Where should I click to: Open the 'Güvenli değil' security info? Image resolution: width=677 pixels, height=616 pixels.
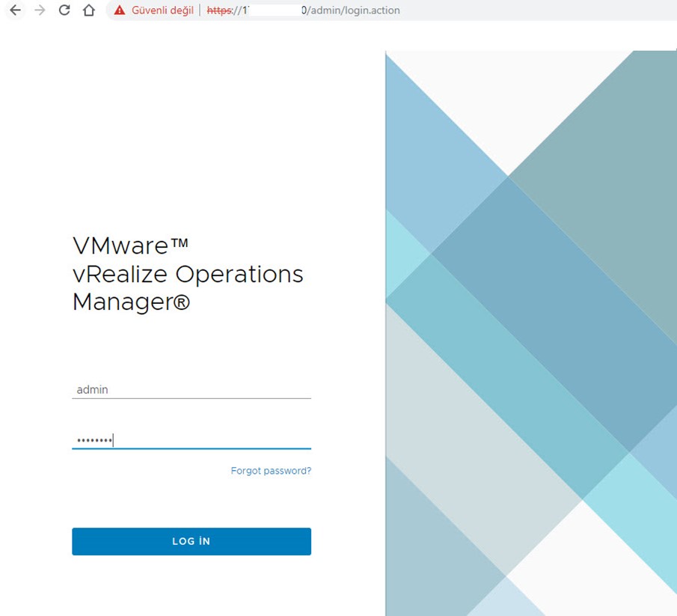(x=162, y=10)
